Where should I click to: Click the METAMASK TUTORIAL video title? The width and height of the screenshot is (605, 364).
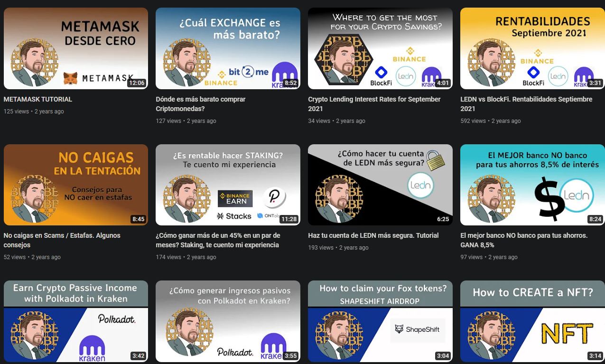pyautogui.click(x=38, y=99)
